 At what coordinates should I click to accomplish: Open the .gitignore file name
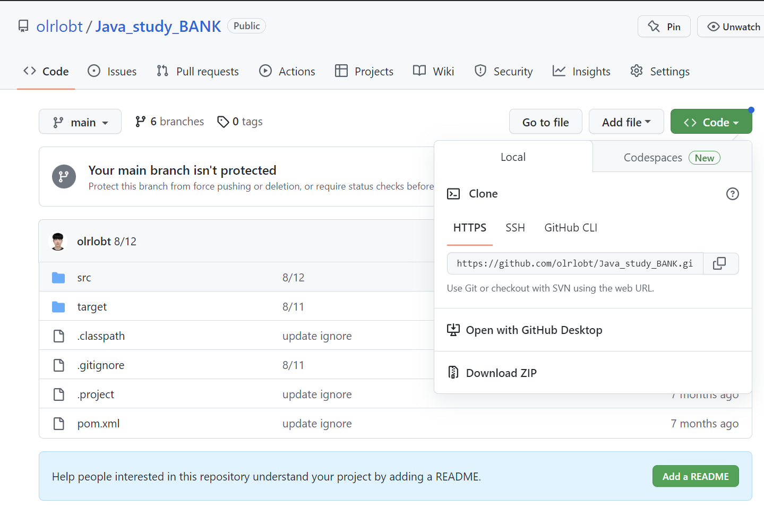point(101,365)
